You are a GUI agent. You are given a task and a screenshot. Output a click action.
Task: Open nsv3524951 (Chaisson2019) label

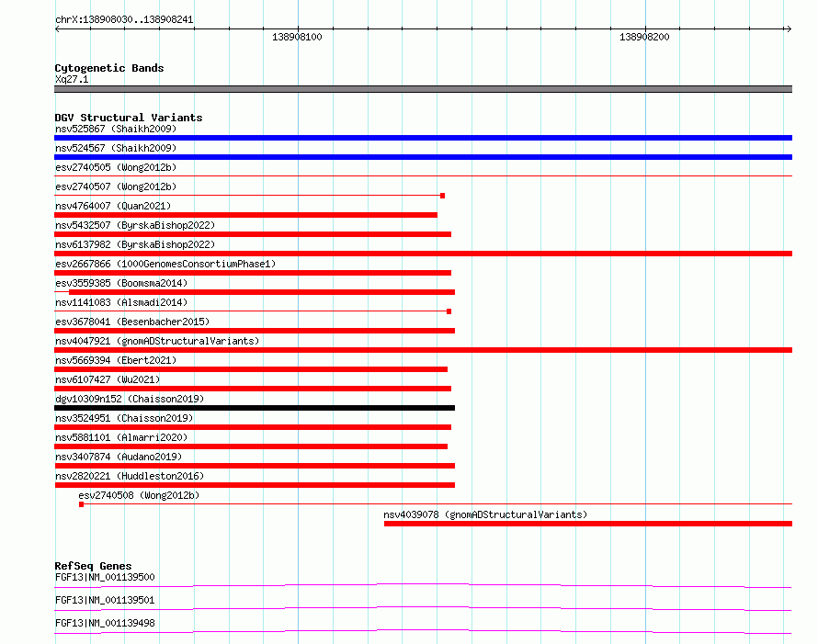[x=124, y=418]
